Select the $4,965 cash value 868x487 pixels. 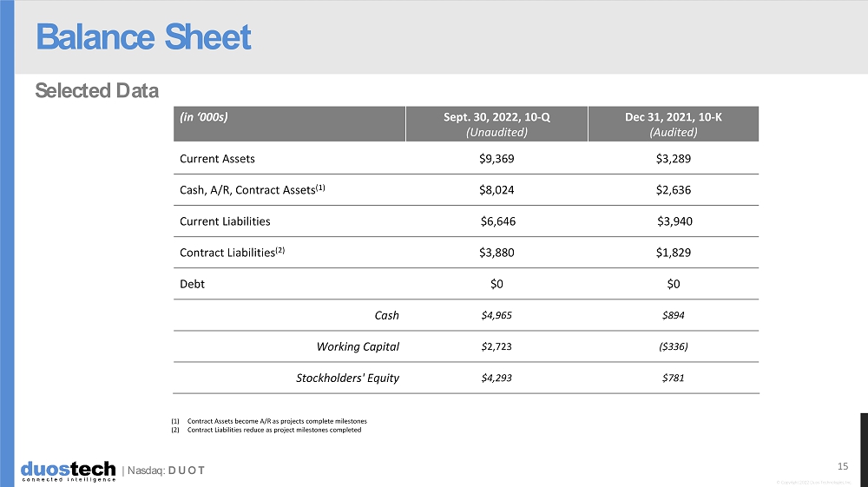click(496, 315)
